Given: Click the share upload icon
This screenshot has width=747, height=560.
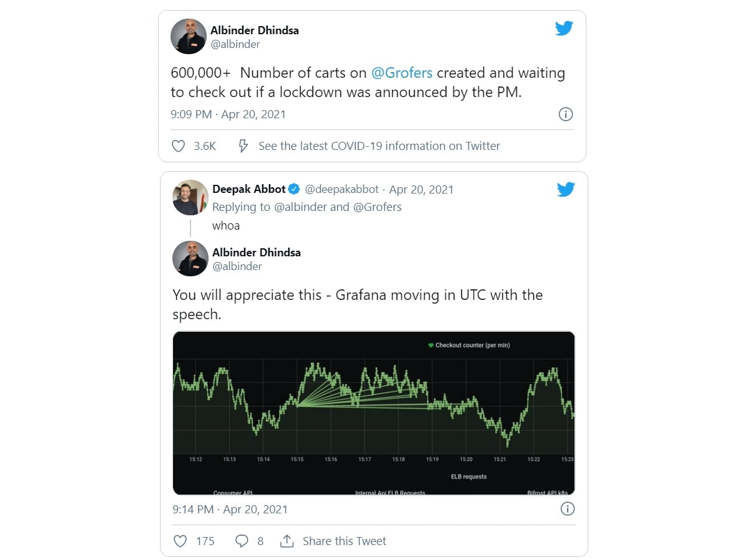Looking at the screenshot, I should coord(287,541).
